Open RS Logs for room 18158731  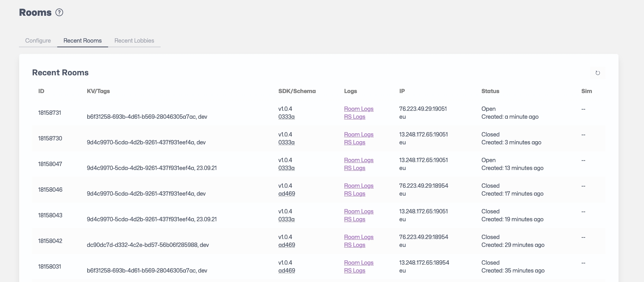[x=354, y=117]
